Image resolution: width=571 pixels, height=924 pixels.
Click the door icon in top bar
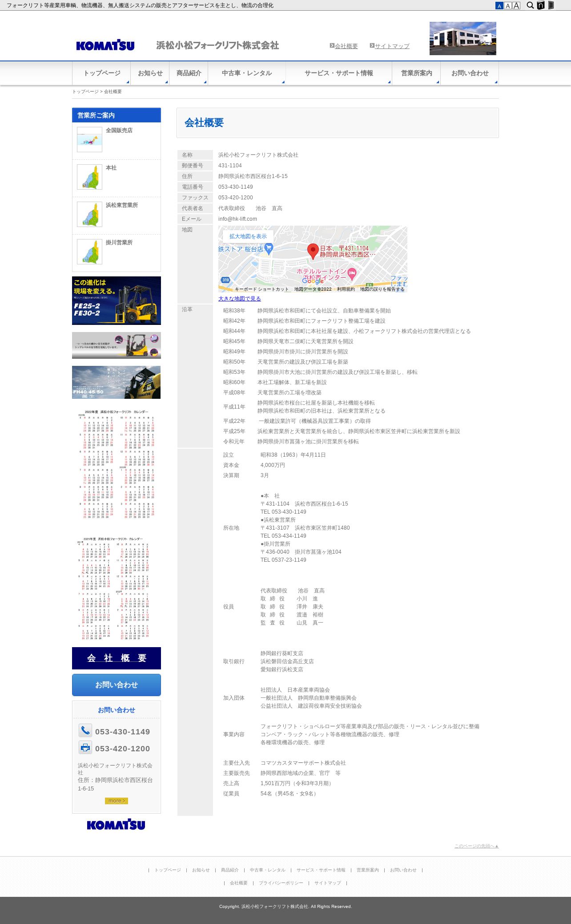[x=551, y=5]
